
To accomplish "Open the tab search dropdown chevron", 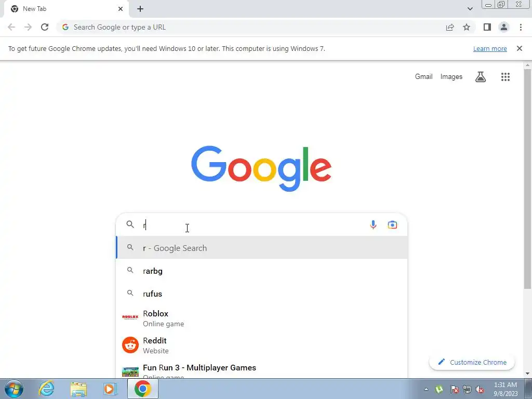I will tap(470, 9).
